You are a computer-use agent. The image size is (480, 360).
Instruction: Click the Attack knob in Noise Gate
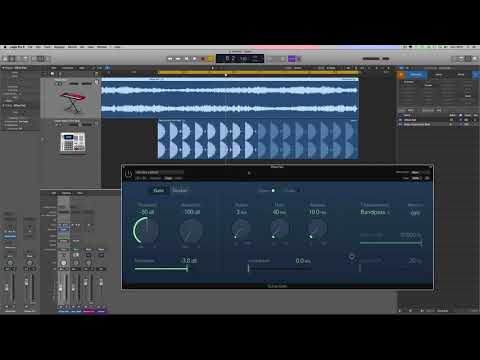pos(241,230)
